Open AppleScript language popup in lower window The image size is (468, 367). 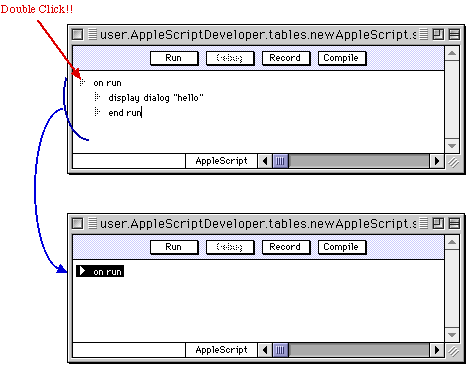(x=221, y=350)
